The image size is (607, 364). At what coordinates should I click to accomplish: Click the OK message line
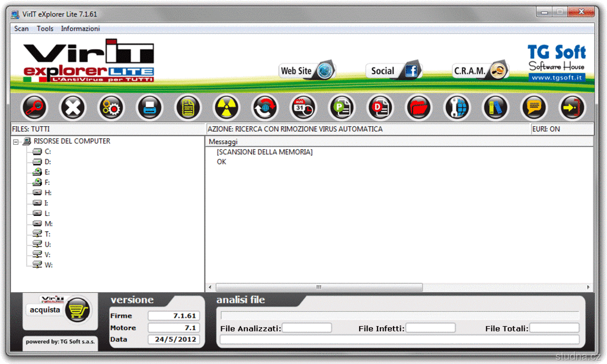[222, 162]
